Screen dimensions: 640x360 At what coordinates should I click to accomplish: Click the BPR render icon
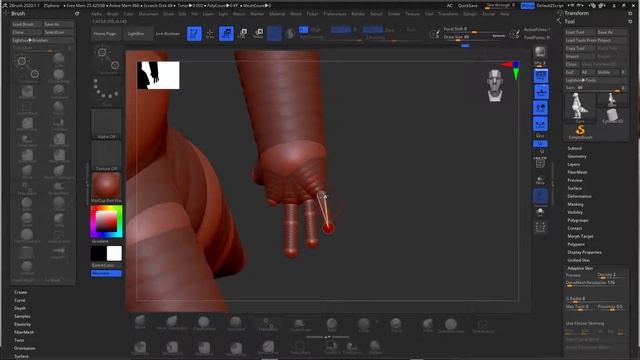tap(540, 52)
